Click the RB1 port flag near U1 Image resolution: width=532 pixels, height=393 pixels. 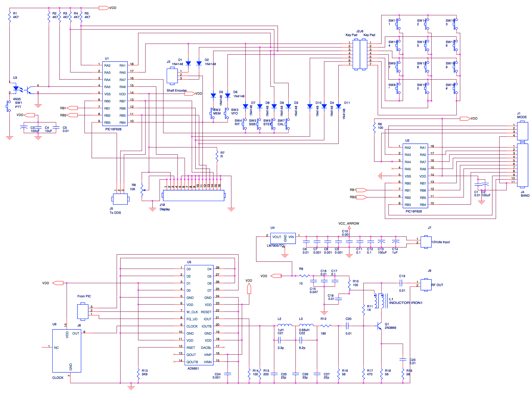(x=72, y=108)
